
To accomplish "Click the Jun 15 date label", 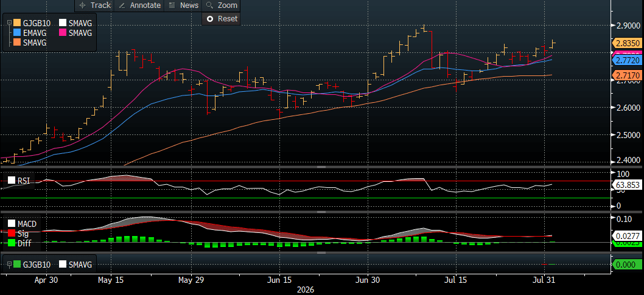I will (x=279, y=280).
